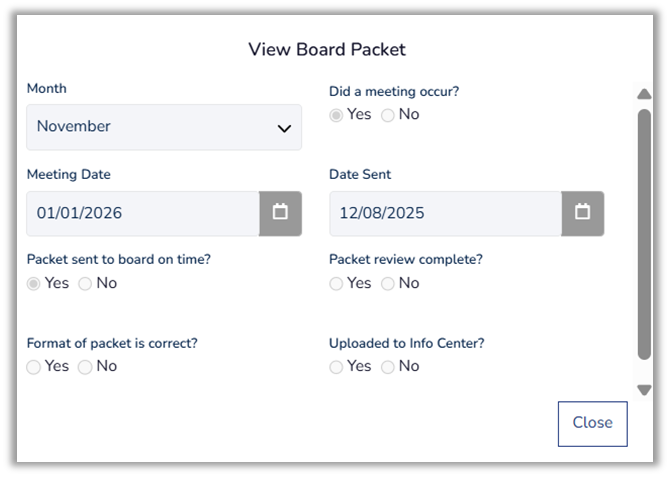This screenshot has width=670, height=477.
Task: Click the Date Sent text field
Action: click(x=445, y=213)
